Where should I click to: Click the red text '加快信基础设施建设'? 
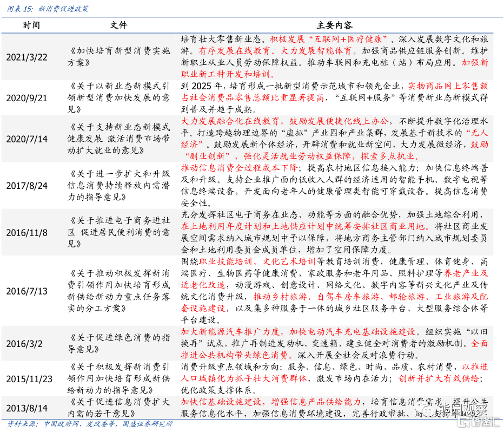pyautogui.click(x=221, y=402)
